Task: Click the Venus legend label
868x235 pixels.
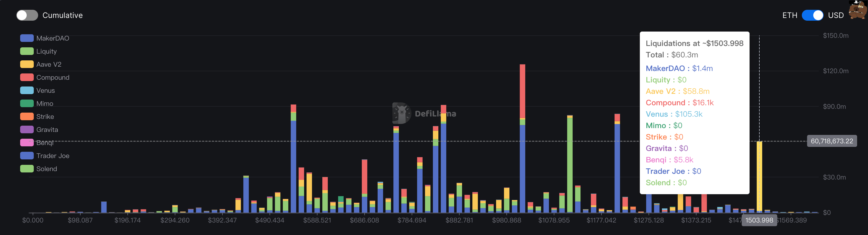Action: click(x=45, y=91)
